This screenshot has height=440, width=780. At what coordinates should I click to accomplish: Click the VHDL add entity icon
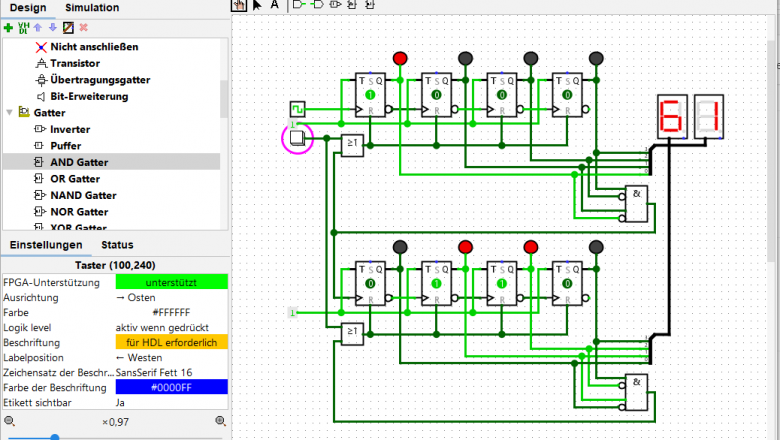pos(23,27)
